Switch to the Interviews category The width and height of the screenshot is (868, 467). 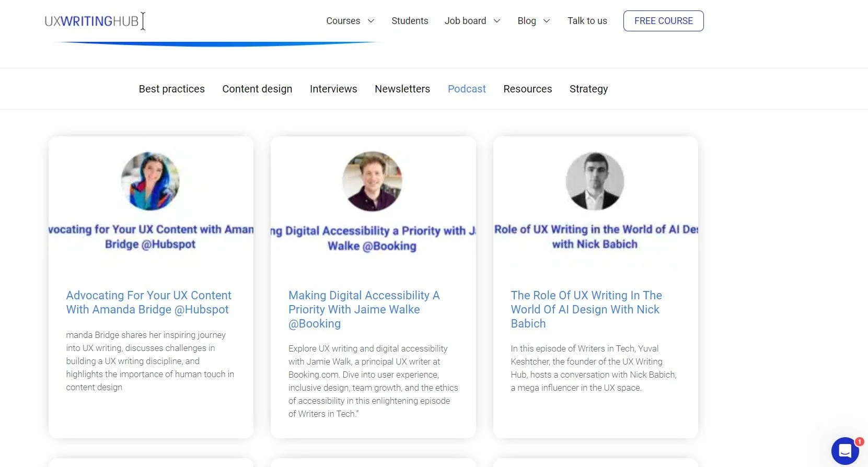(333, 89)
